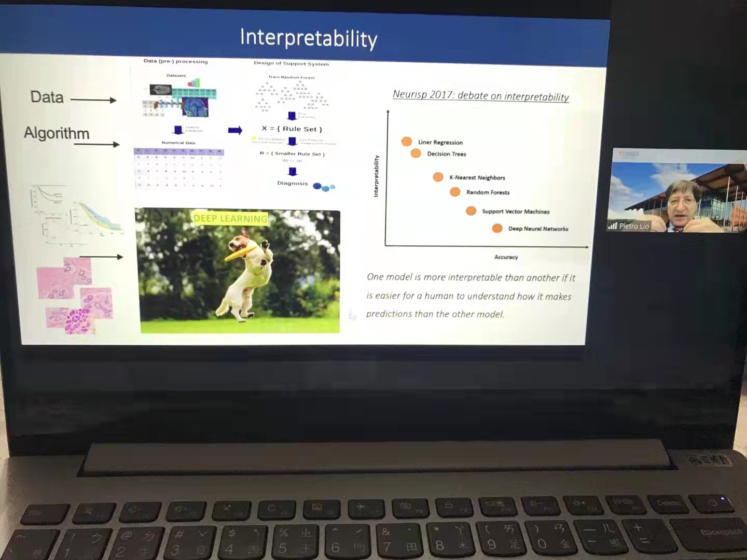Screen dimensions: 747x560
Task: Click the orange dot for Decision Trees
Action: coord(416,153)
